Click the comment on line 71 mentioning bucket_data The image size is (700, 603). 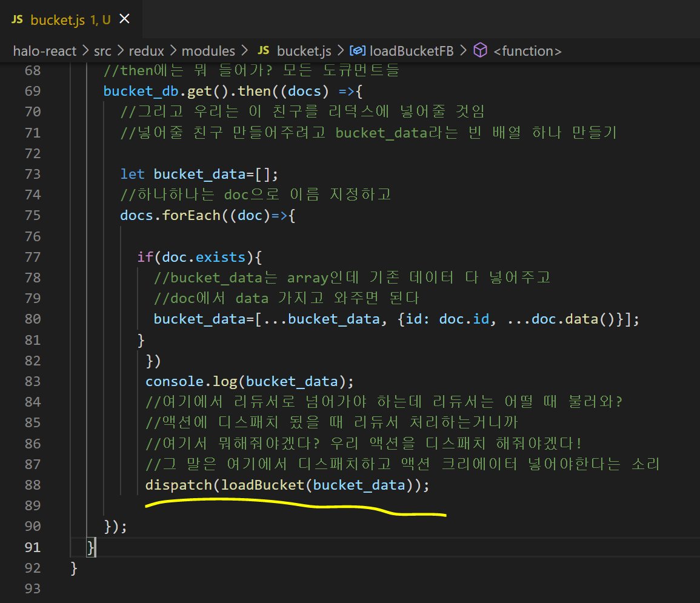pos(368,133)
